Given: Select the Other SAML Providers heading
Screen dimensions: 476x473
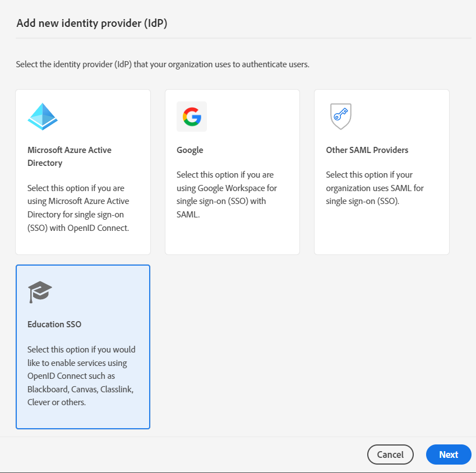Looking at the screenshot, I should click(x=367, y=150).
